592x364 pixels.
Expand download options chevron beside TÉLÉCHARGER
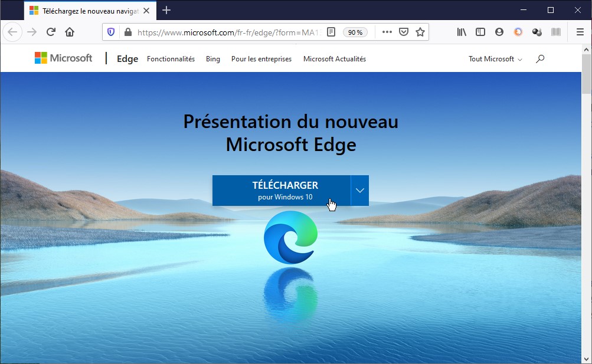pos(360,191)
